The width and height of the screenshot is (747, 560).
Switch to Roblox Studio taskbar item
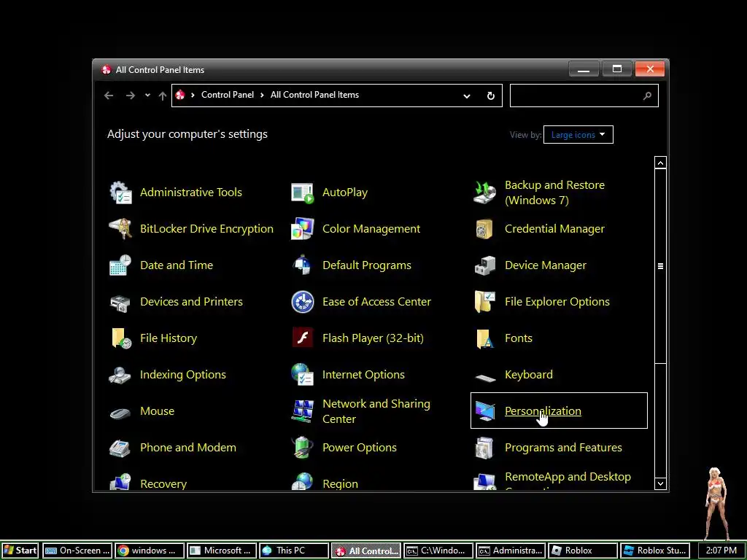655,551
